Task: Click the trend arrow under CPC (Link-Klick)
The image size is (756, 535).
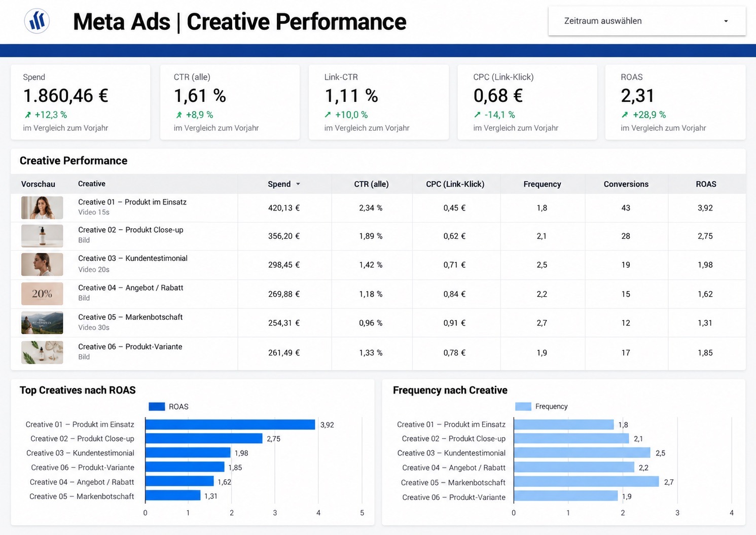Action: pos(477,115)
